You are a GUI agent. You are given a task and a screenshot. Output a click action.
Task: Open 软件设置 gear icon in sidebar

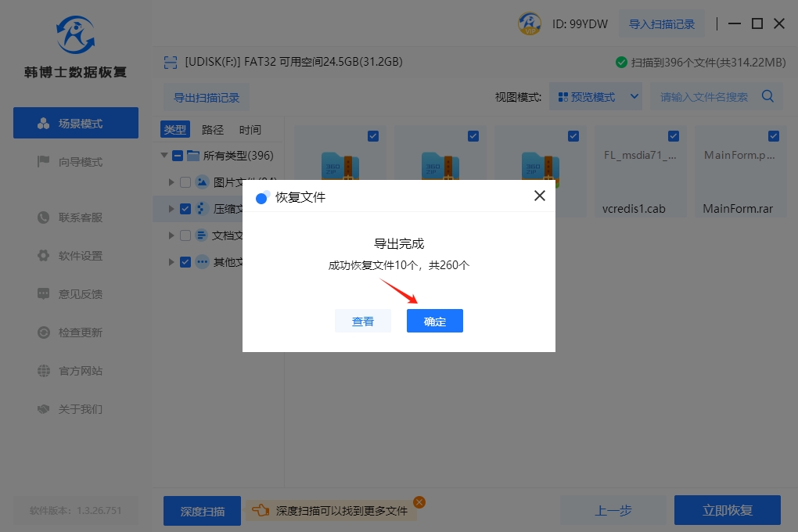(44, 256)
